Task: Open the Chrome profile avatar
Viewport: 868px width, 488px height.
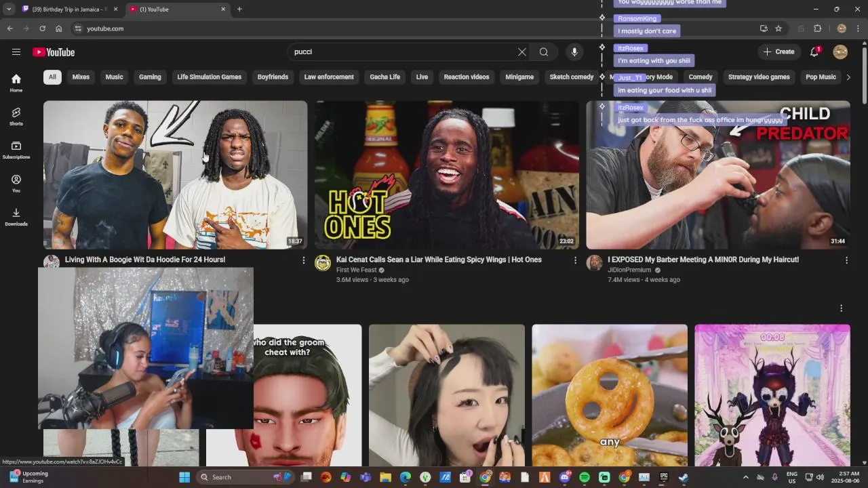Action: [842, 28]
